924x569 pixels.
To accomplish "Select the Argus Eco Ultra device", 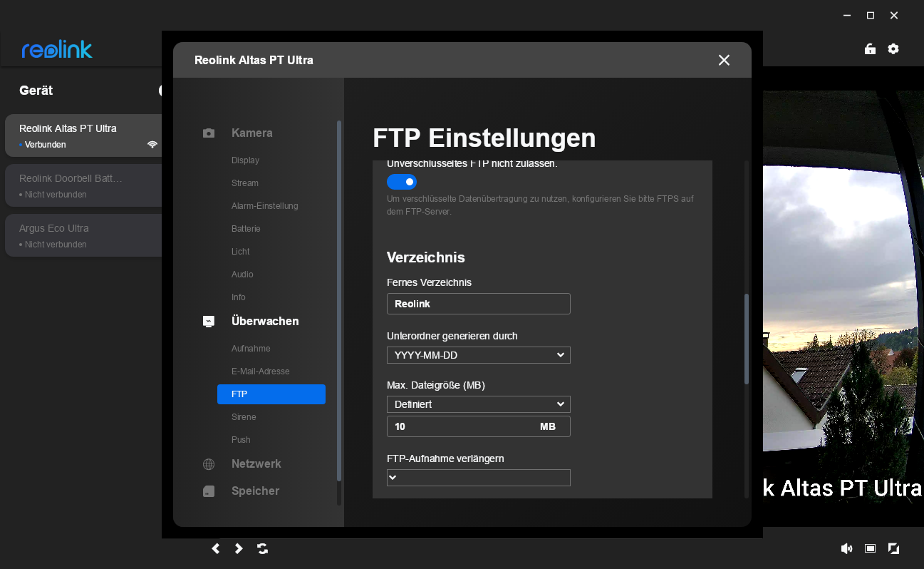I will click(83, 235).
